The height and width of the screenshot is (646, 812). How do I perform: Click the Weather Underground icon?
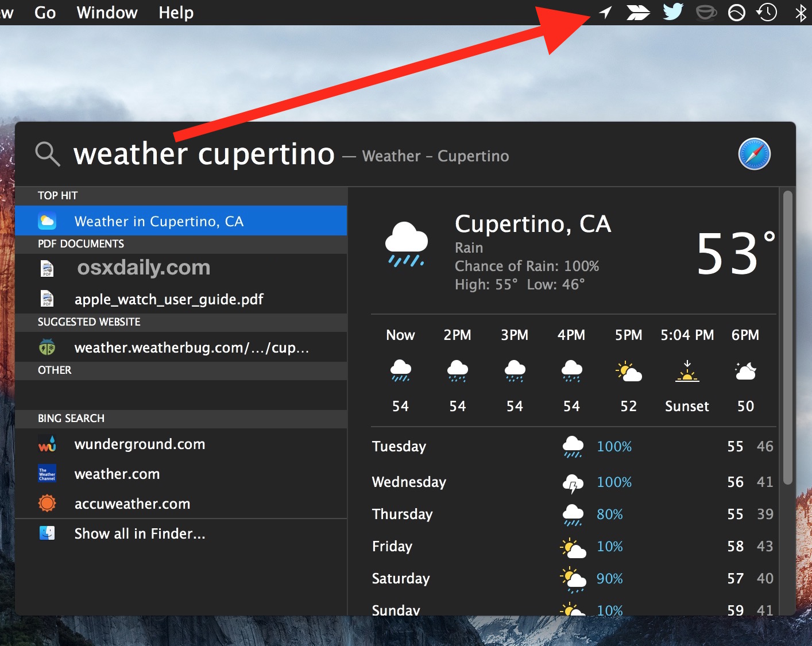(47, 443)
